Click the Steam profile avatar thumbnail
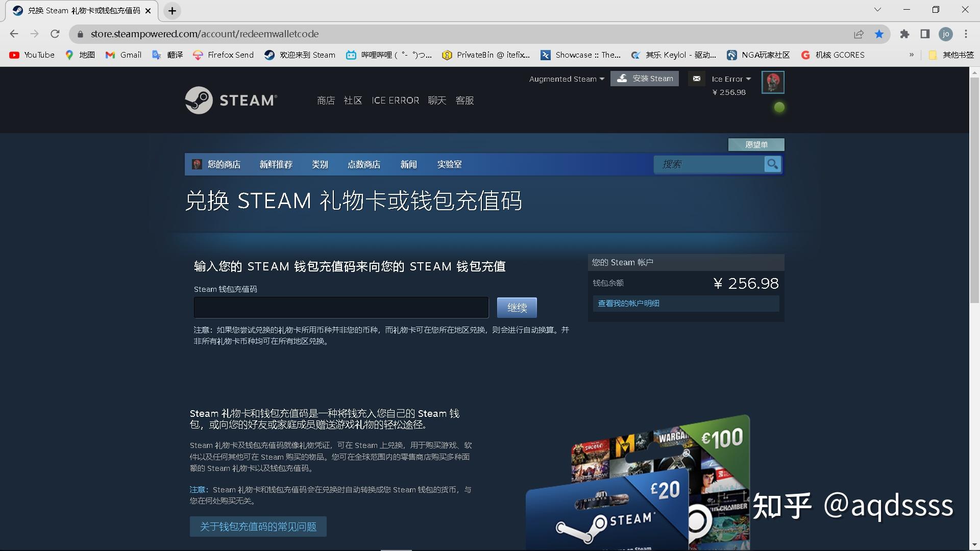Image resolution: width=980 pixels, height=551 pixels. point(772,82)
